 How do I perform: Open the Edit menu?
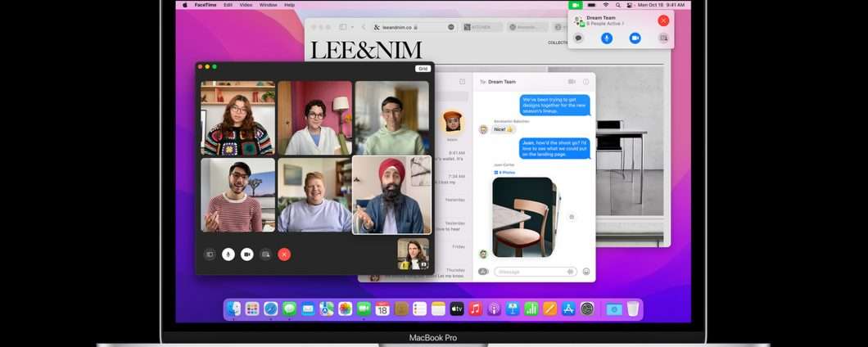[x=228, y=5]
